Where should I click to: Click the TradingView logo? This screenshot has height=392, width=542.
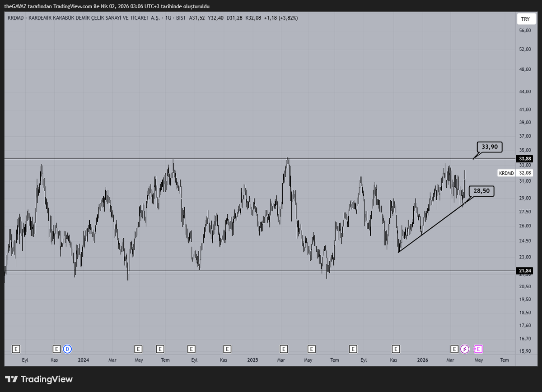pyautogui.click(x=38, y=379)
